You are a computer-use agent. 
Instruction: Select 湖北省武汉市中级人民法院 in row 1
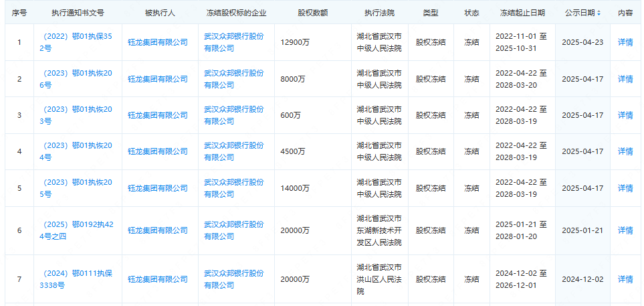[379, 42]
